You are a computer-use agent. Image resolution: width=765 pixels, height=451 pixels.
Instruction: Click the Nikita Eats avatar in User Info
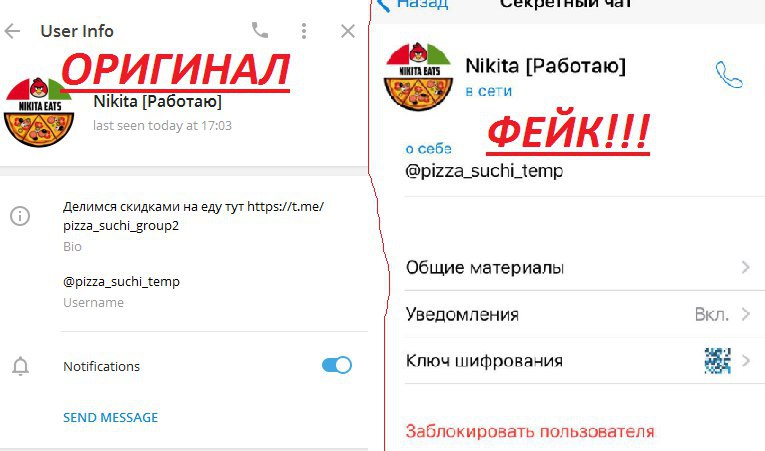click(39, 112)
